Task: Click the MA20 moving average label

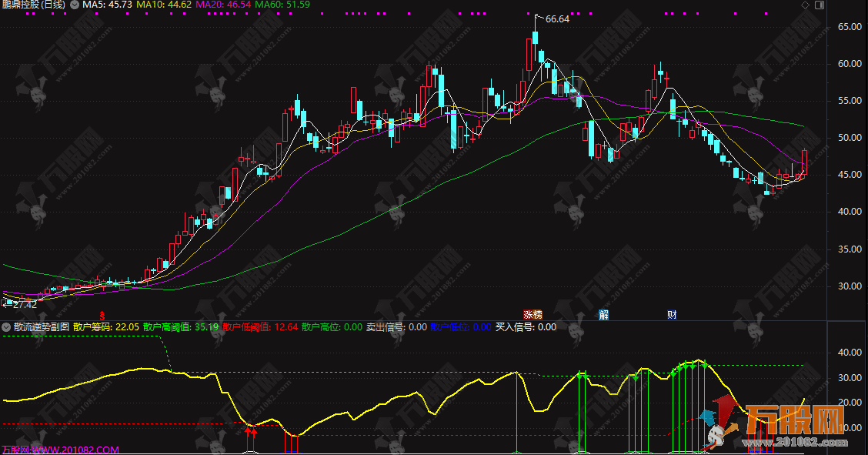Action: (223, 5)
